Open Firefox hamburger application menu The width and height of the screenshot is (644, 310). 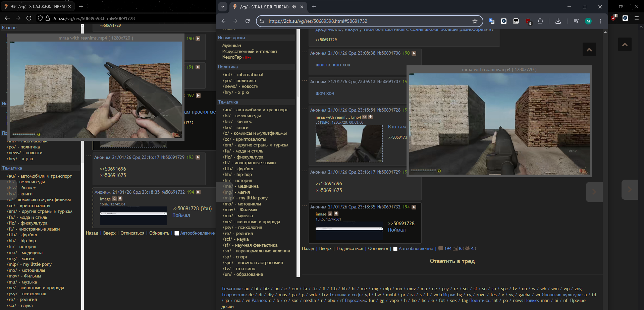pyautogui.click(x=637, y=18)
